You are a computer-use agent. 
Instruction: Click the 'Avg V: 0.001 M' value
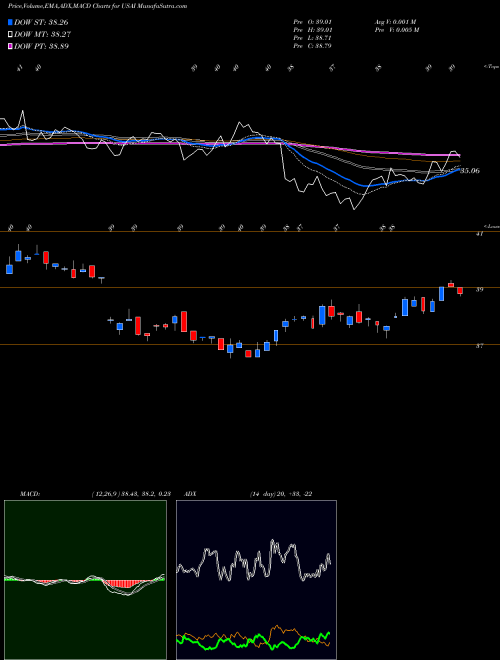pyautogui.click(x=396, y=22)
